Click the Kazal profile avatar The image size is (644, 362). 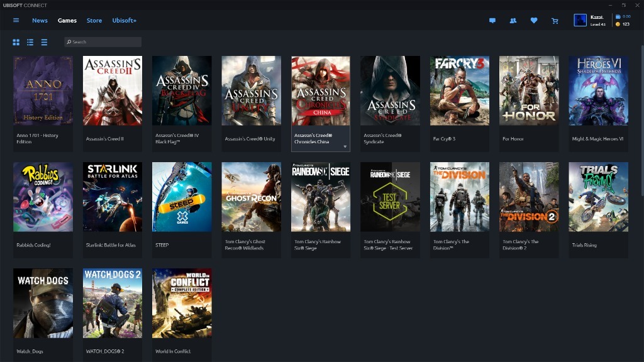pos(580,20)
